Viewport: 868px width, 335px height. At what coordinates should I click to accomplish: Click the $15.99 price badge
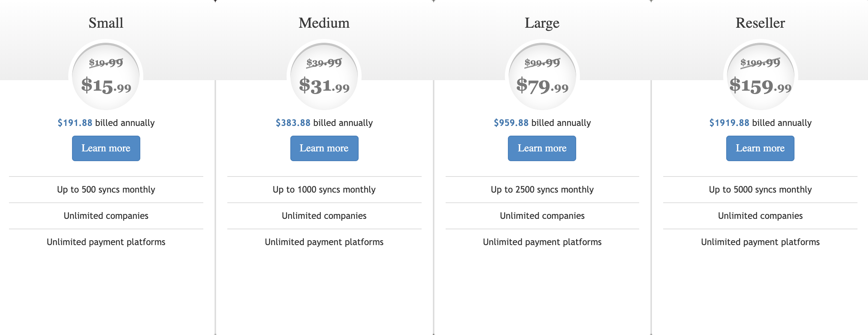click(x=106, y=76)
